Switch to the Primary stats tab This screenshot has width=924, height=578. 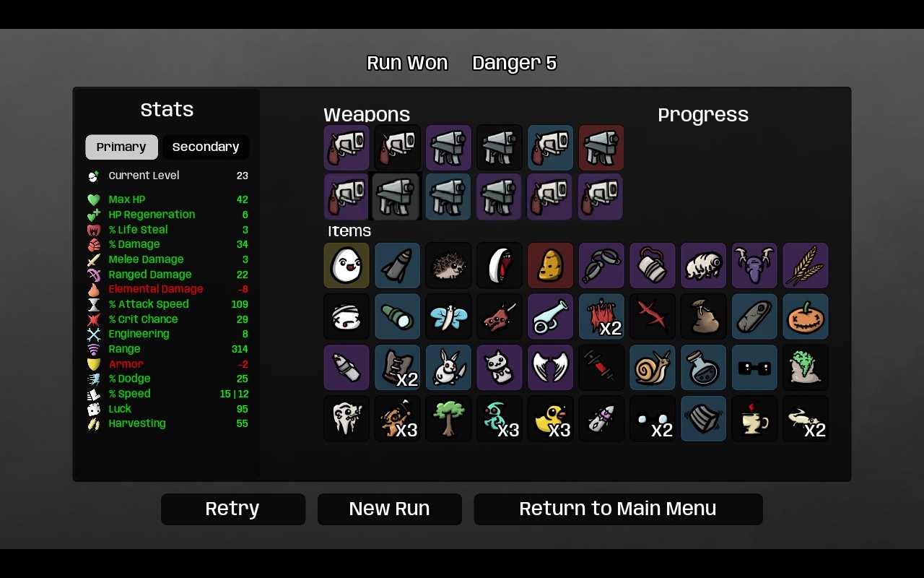pyautogui.click(x=121, y=147)
